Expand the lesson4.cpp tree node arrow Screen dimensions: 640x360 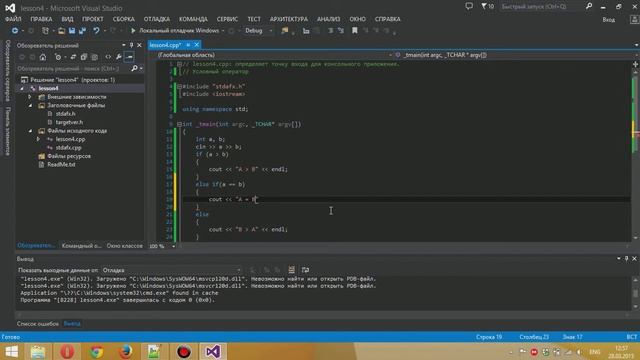38,139
